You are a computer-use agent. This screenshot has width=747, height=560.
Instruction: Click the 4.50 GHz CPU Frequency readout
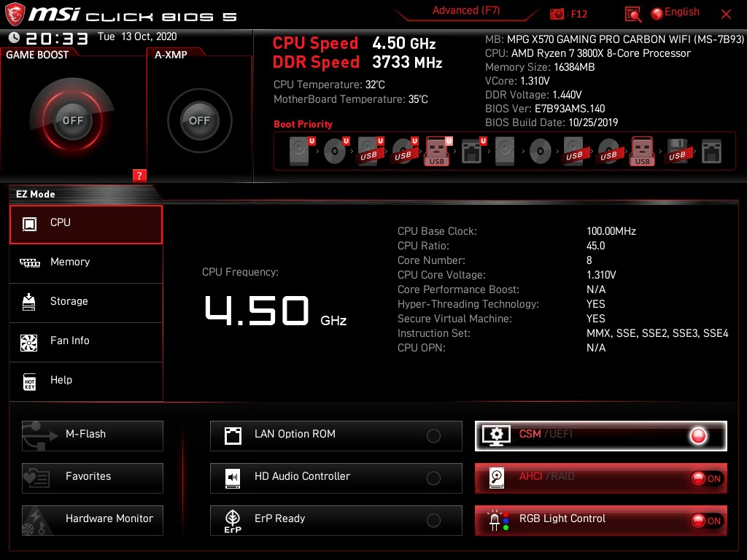click(275, 311)
